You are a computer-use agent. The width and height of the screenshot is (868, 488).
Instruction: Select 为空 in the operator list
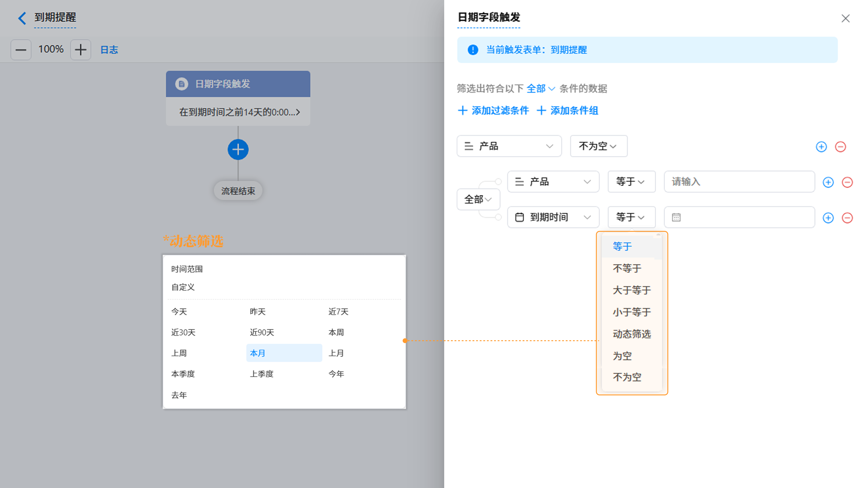click(632, 356)
